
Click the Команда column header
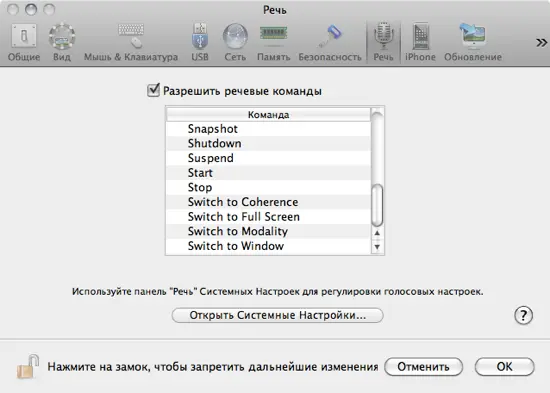click(x=268, y=115)
